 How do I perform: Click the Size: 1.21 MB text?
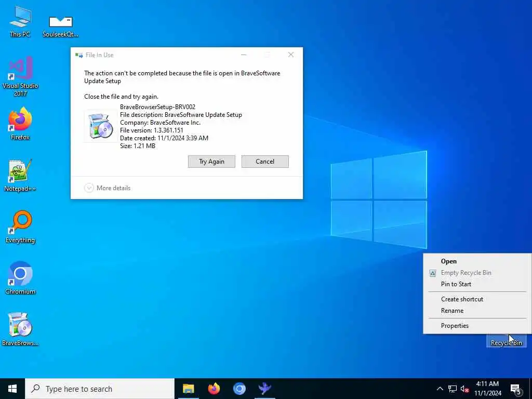click(x=138, y=146)
